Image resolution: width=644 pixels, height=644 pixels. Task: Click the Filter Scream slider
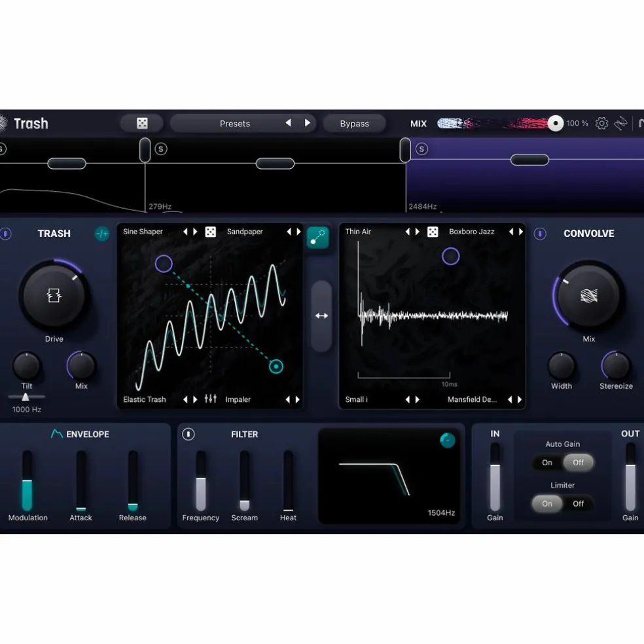click(244, 480)
